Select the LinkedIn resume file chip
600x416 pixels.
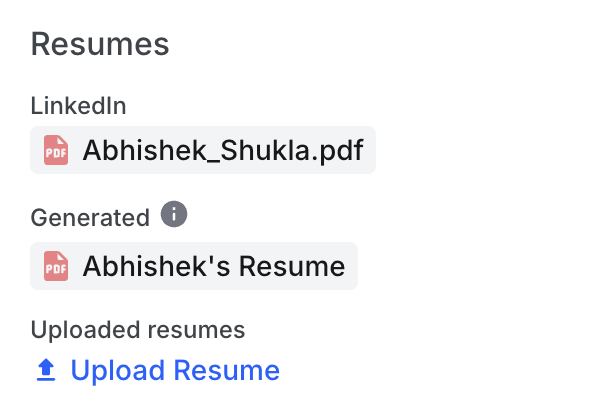(203, 150)
